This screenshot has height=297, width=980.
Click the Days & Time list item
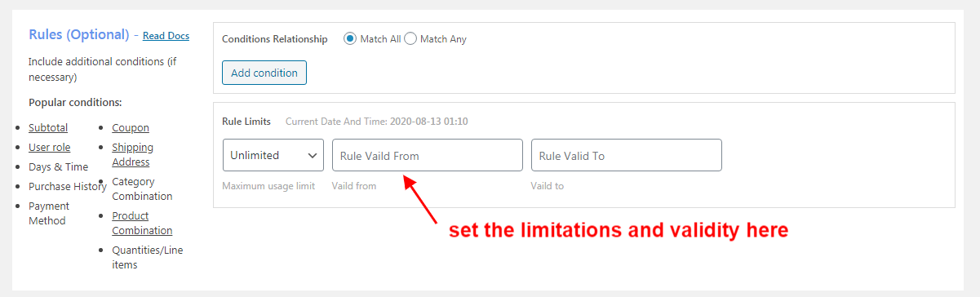58,167
